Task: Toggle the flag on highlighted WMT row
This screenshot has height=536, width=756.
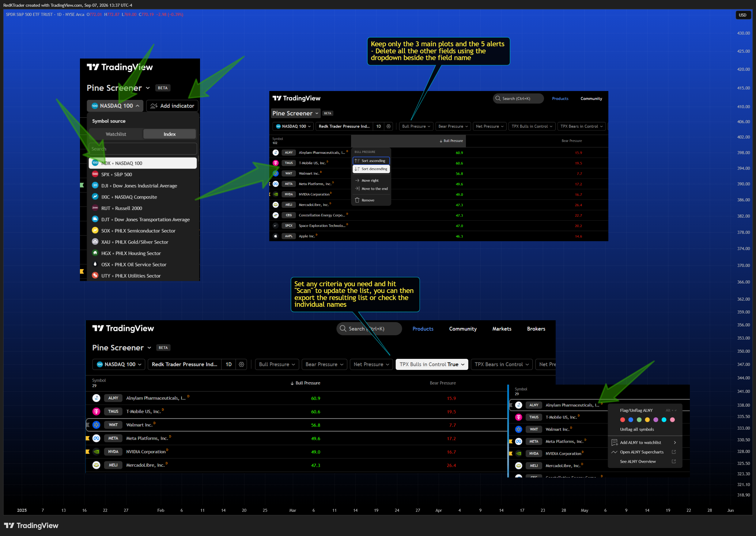Action: 88,425
